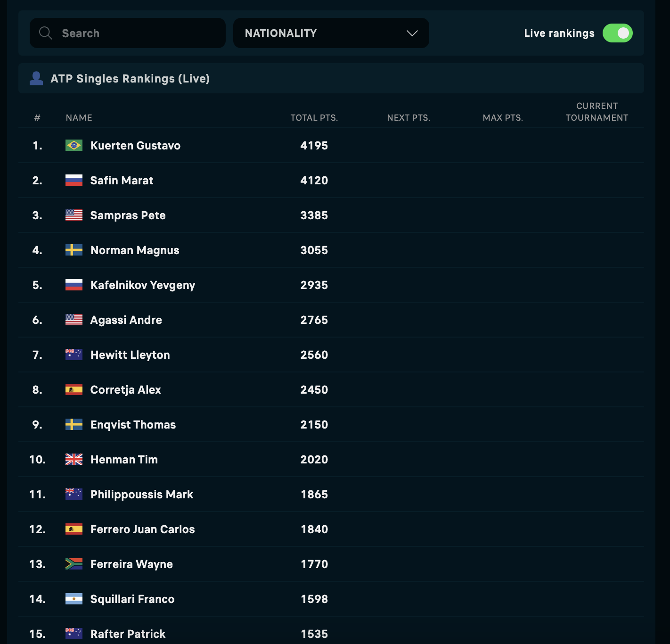Click the CURRENT TOURNAMENT column header
Viewport: 670px width, 644px height.
pos(597,112)
